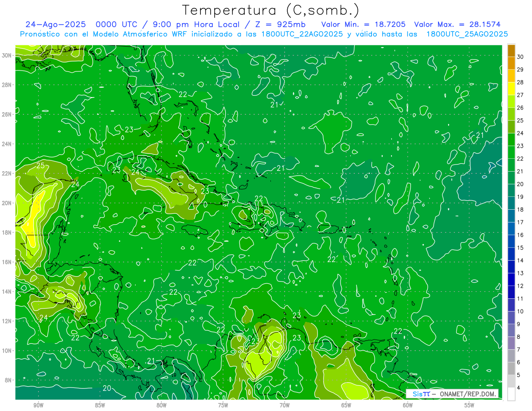This screenshot has width=532, height=411.
Task: Select the teal swatch between 18 and 19
Action: click(511, 203)
